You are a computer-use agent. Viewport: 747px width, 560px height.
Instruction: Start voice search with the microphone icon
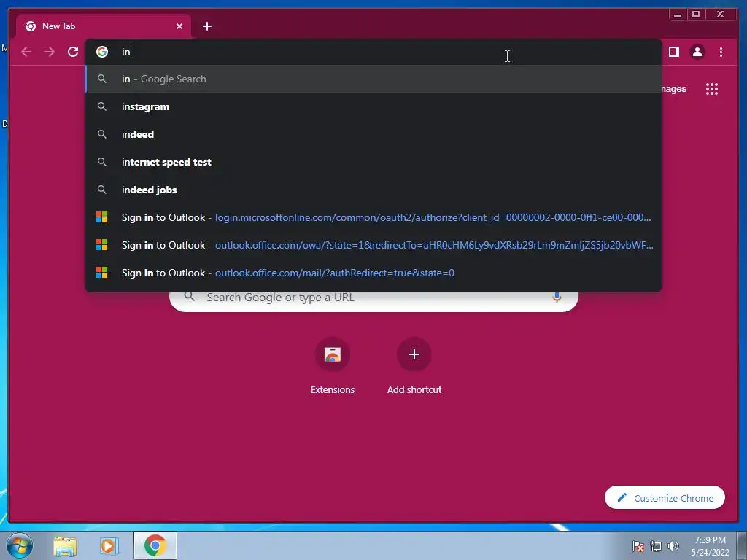tap(557, 297)
